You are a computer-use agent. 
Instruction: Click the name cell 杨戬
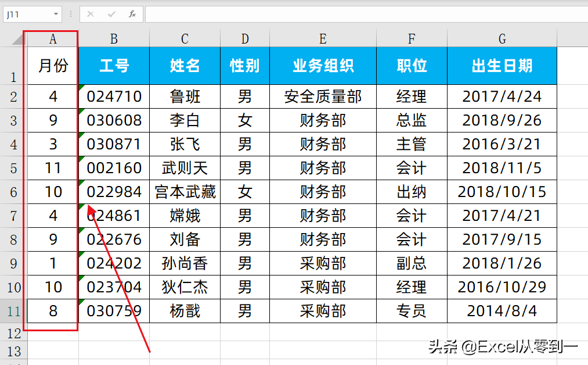click(x=185, y=311)
